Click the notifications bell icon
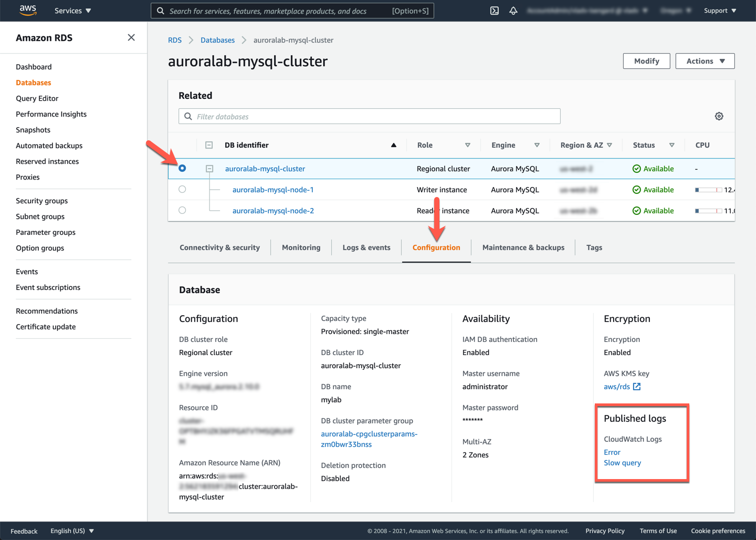Screen dimensions: 756x540 pos(513,11)
